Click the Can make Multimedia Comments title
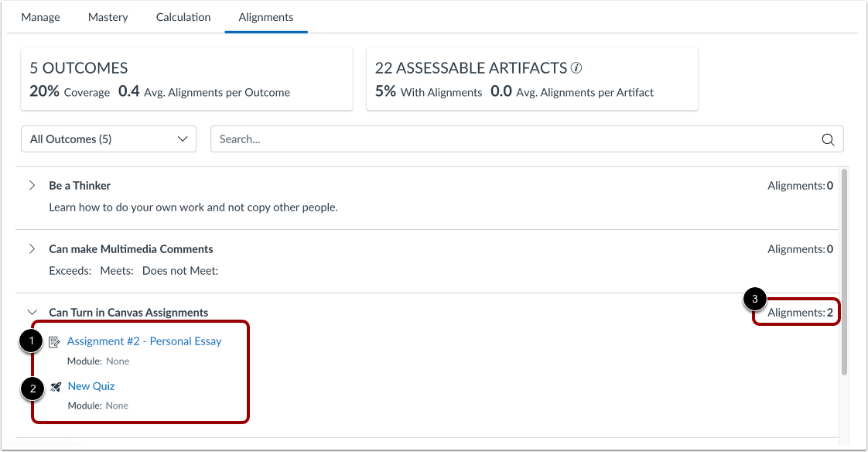This screenshot has width=868, height=452. 131,249
